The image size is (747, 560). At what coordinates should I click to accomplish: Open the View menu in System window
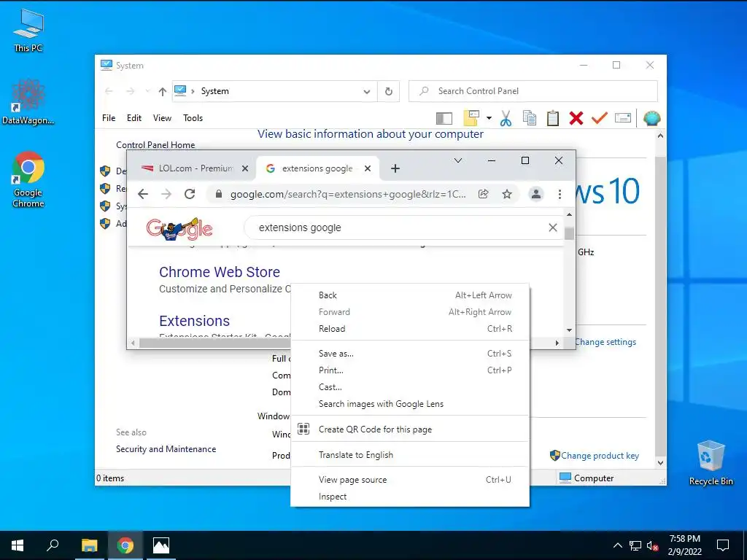click(x=162, y=118)
